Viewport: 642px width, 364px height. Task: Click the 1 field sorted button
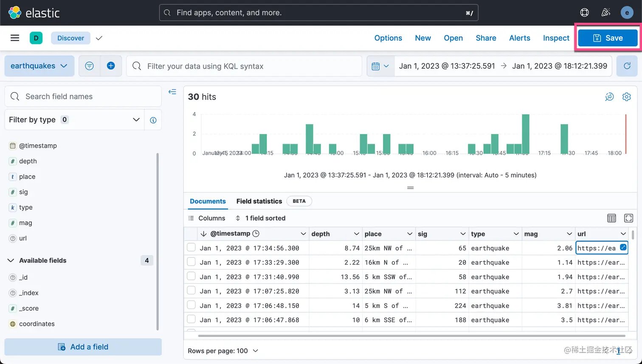260,218
